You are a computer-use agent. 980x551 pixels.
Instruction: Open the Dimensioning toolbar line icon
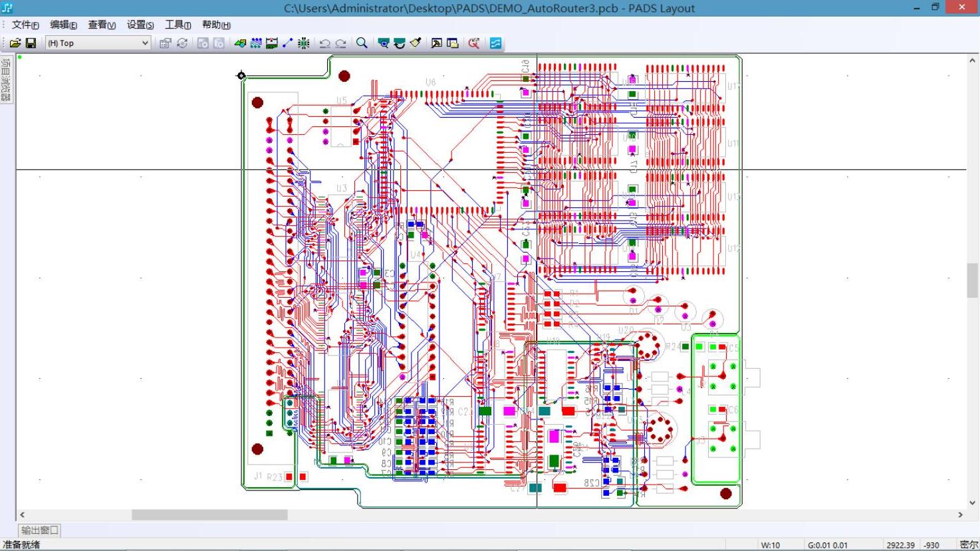pos(287,43)
